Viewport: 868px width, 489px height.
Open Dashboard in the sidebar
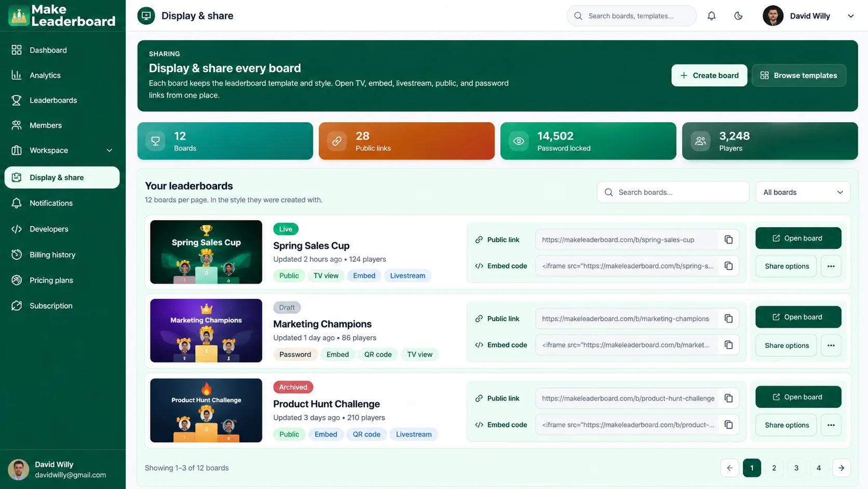pyautogui.click(x=62, y=50)
